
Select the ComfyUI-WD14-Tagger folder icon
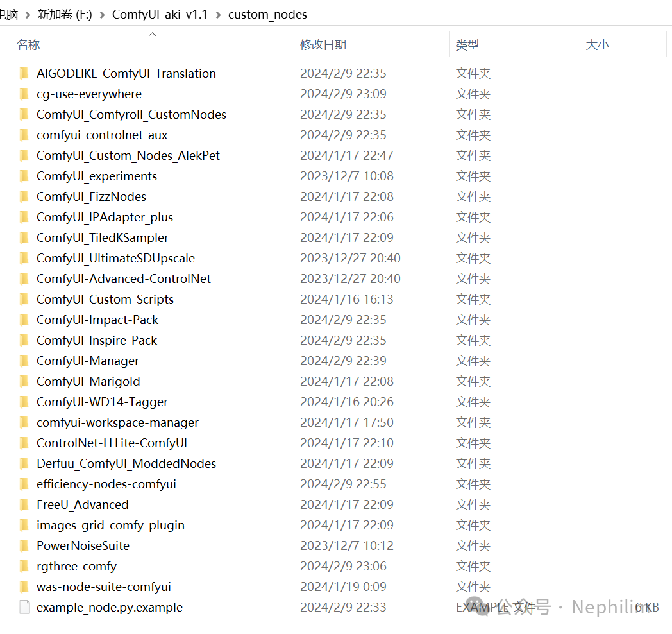[x=24, y=402]
